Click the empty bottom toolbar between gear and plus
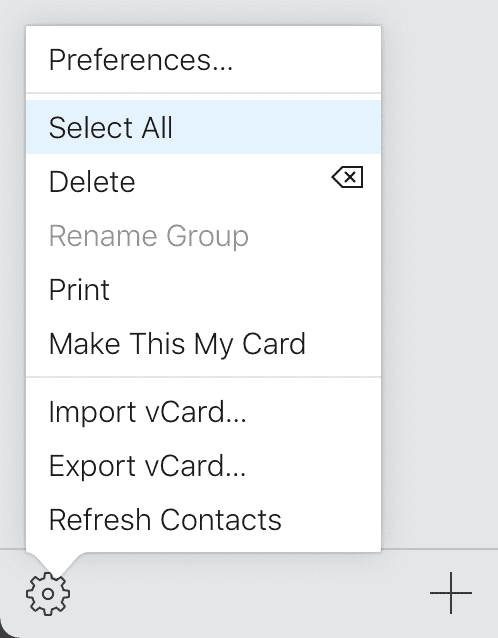Screen dimensions: 498x638 point(248,593)
